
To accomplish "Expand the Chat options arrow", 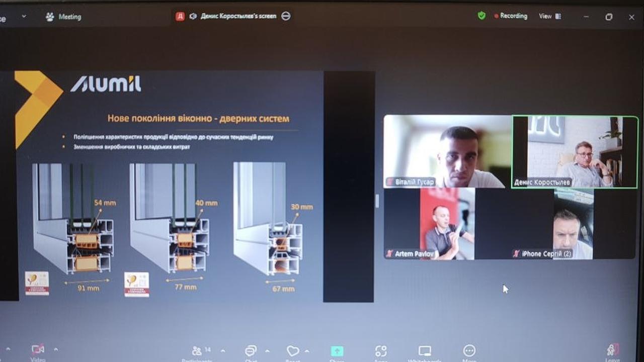I will click(267, 350).
